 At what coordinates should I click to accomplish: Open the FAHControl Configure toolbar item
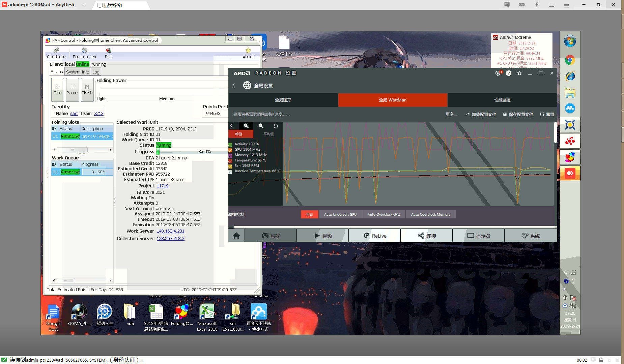tap(56, 53)
